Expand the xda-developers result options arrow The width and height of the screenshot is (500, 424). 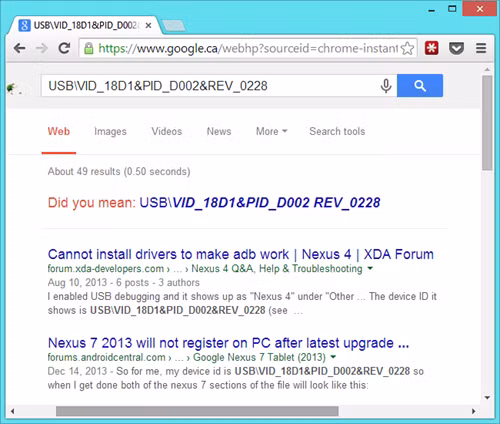pyautogui.click(x=370, y=268)
